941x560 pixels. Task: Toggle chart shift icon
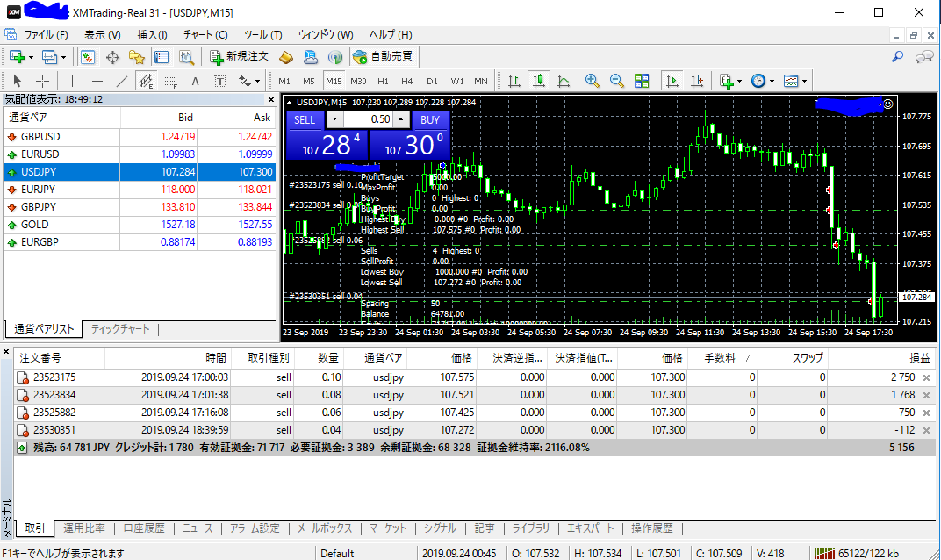[x=697, y=81]
